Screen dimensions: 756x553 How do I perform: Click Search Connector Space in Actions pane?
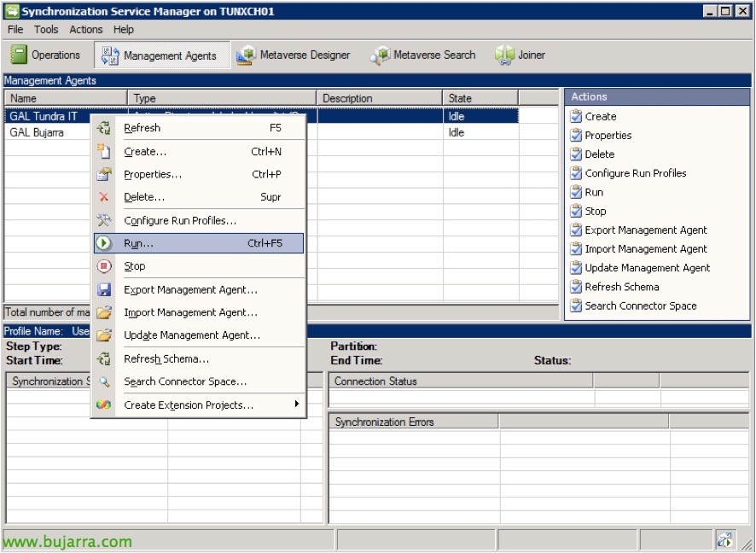(641, 306)
